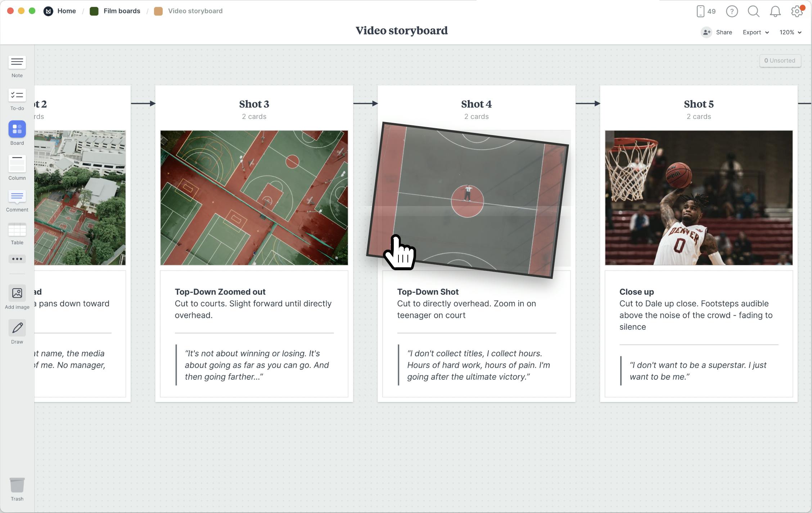
Task: Open the search magnifier icon
Action: tap(753, 12)
